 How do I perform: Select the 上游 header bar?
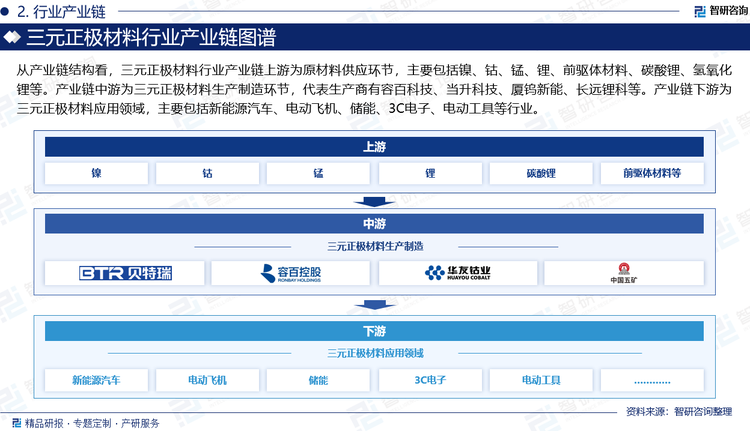(x=374, y=147)
